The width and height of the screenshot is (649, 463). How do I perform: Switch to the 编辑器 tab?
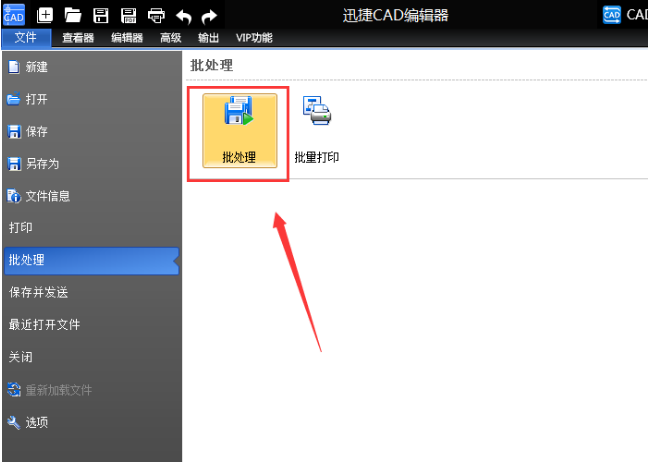127,38
